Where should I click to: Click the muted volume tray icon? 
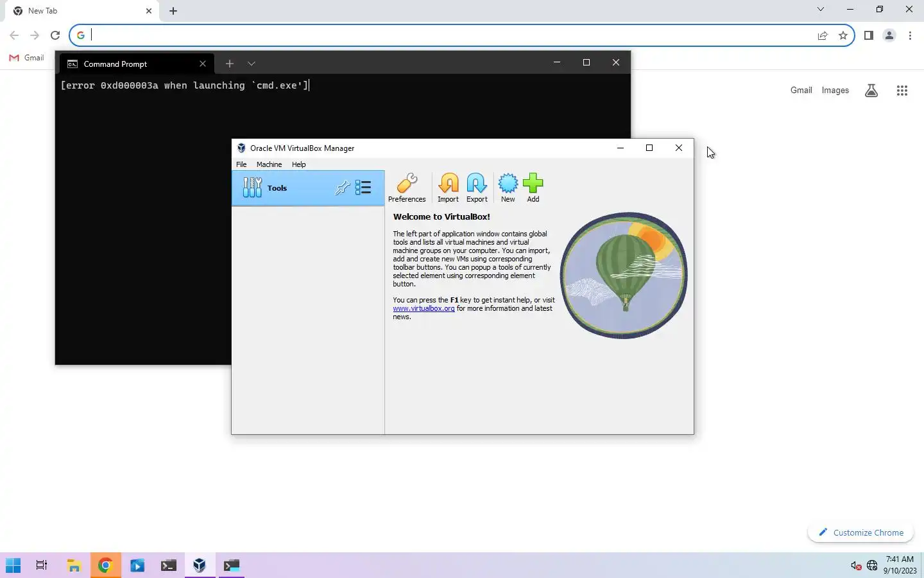pyautogui.click(x=856, y=566)
